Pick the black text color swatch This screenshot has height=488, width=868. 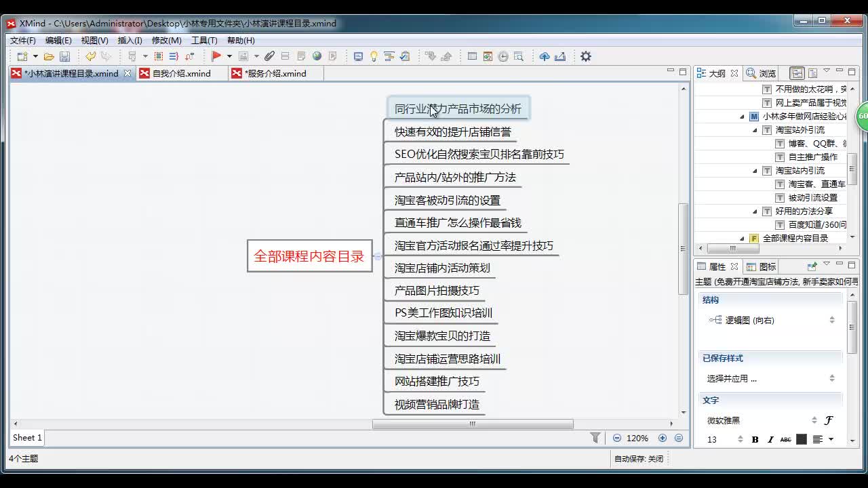click(802, 439)
